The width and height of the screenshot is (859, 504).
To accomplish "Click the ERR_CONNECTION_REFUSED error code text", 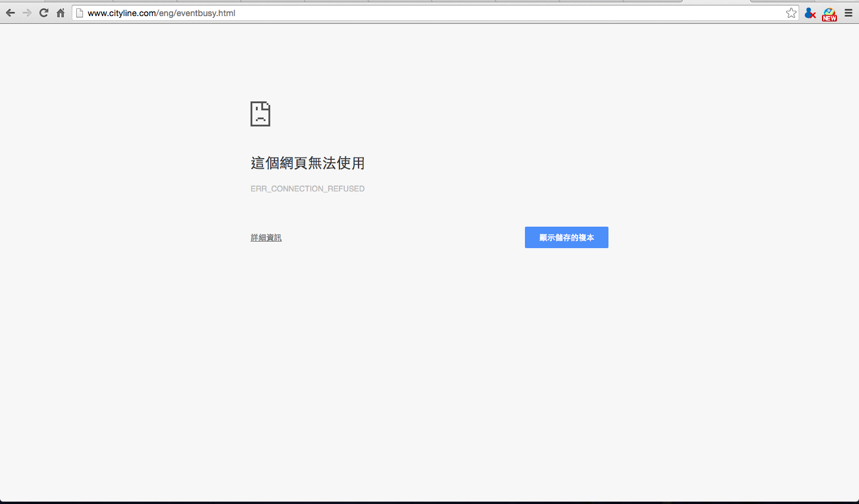I will point(308,188).
